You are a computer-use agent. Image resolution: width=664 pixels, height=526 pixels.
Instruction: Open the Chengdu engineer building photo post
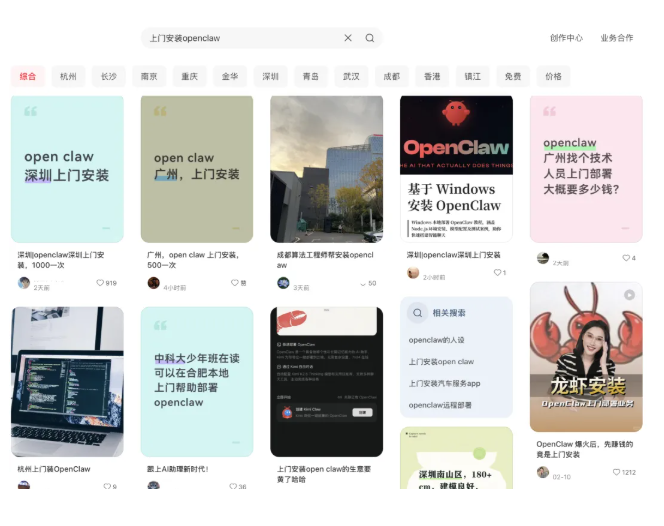click(326, 169)
